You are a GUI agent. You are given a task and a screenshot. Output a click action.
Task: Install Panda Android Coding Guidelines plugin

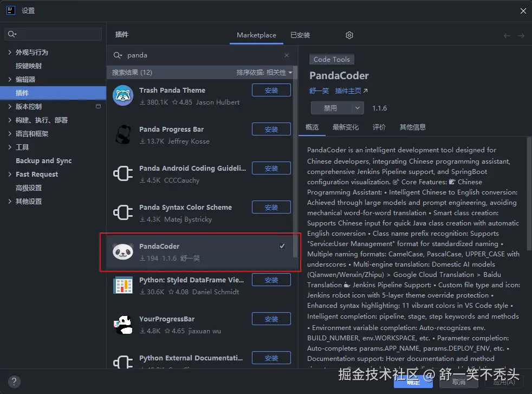point(271,169)
